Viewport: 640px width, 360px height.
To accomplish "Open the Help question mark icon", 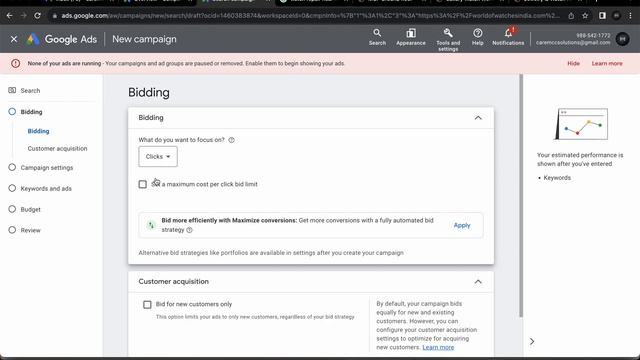I will pos(478,37).
